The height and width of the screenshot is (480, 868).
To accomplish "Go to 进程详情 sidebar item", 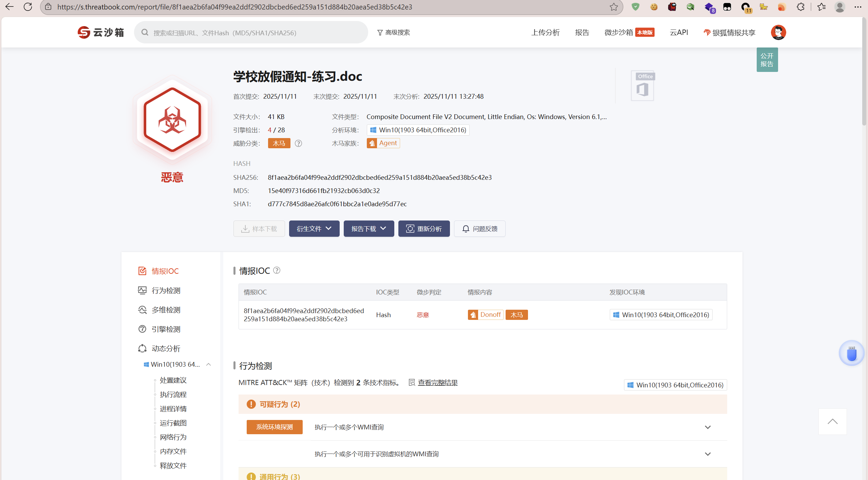I will tap(173, 408).
